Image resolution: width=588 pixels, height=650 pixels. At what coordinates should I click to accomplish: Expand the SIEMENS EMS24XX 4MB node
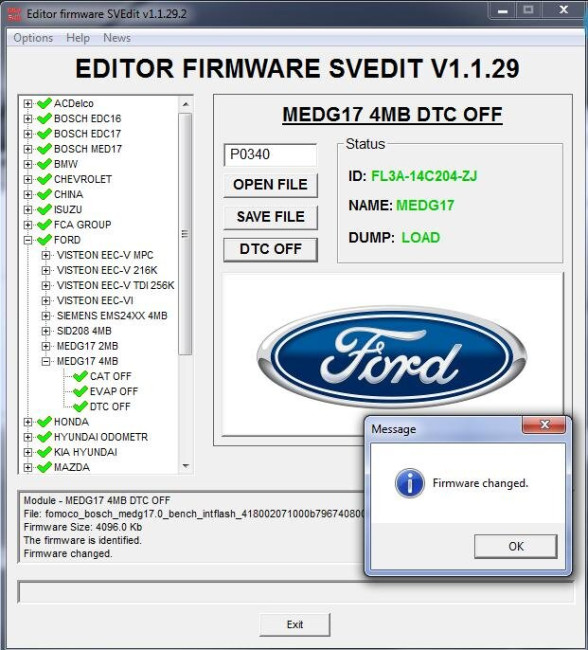(46, 315)
